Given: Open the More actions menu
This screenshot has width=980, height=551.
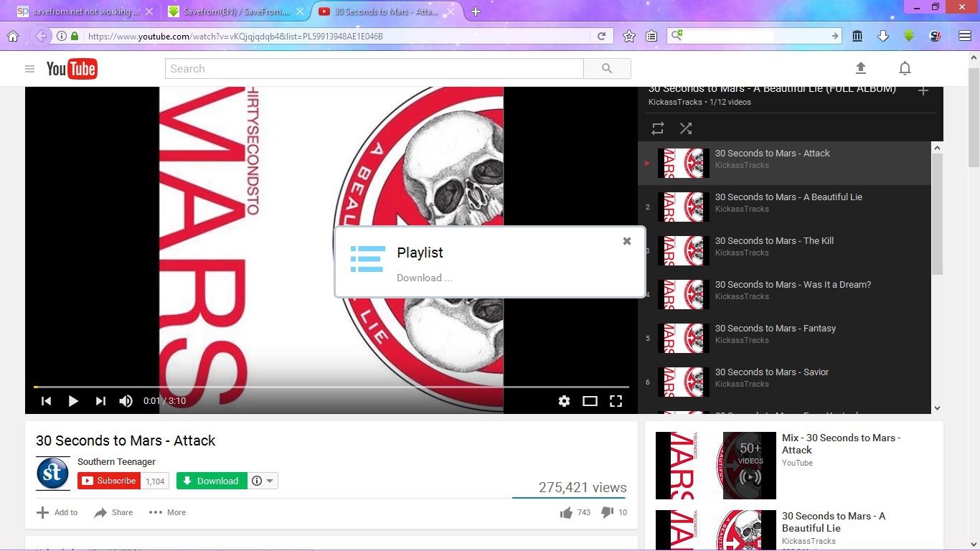Looking at the screenshot, I should [x=167, y=512].
